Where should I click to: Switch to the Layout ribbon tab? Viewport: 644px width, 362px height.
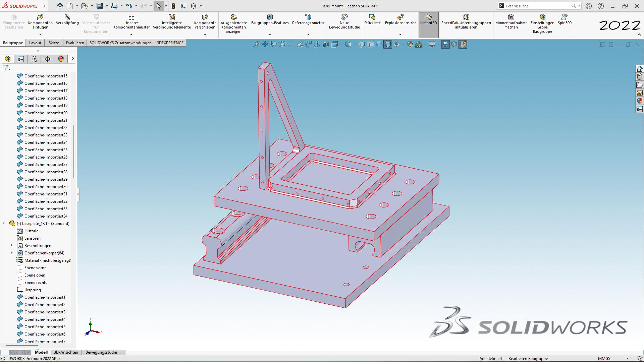coord(35,43)
